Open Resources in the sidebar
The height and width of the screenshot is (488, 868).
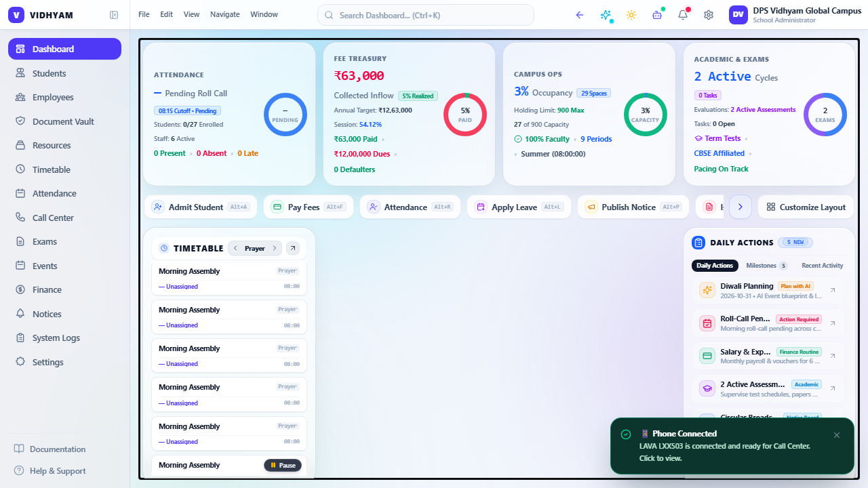click(64, 146)
